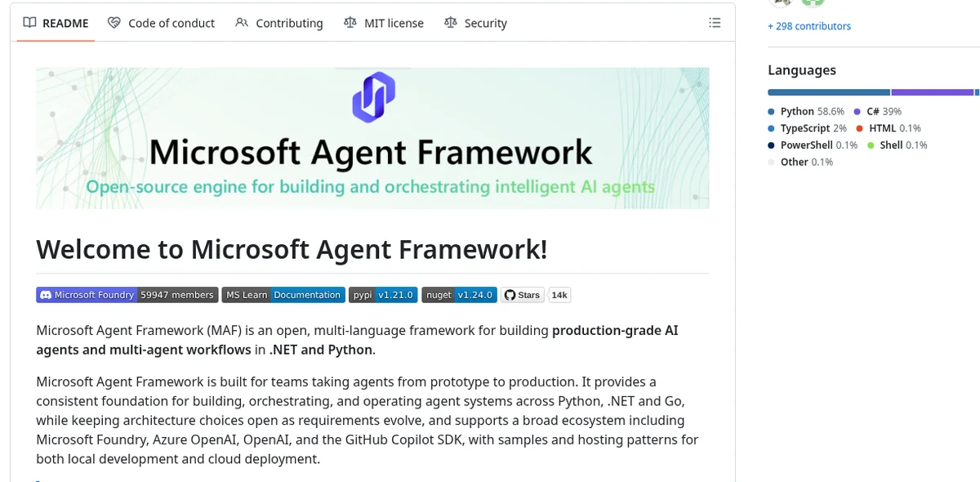Click the purple C# segment of language bar

933,92
